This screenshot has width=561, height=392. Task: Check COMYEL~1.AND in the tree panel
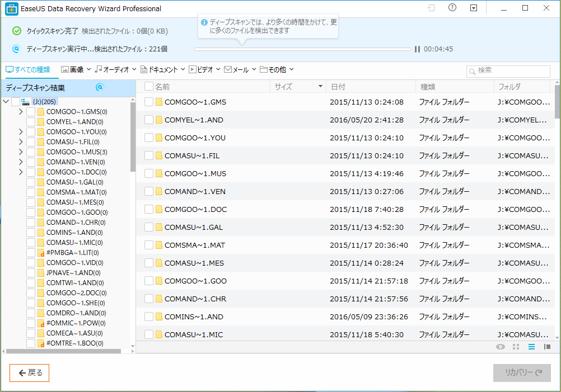pos(31,121)
